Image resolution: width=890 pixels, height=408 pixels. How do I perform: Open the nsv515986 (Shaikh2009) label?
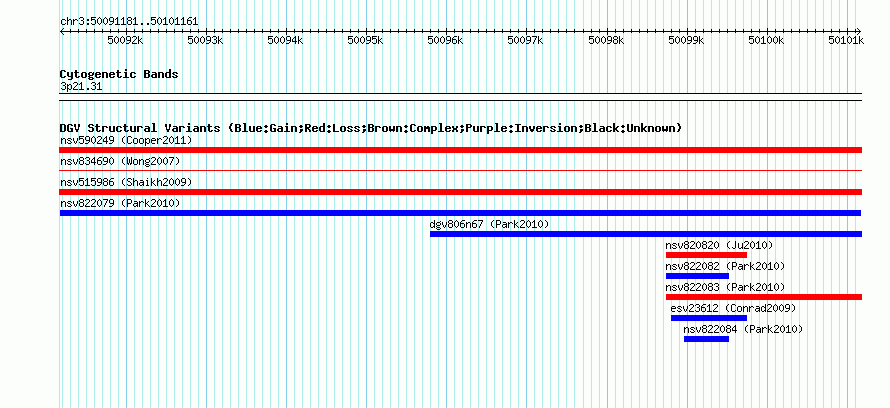pos(126,182)
